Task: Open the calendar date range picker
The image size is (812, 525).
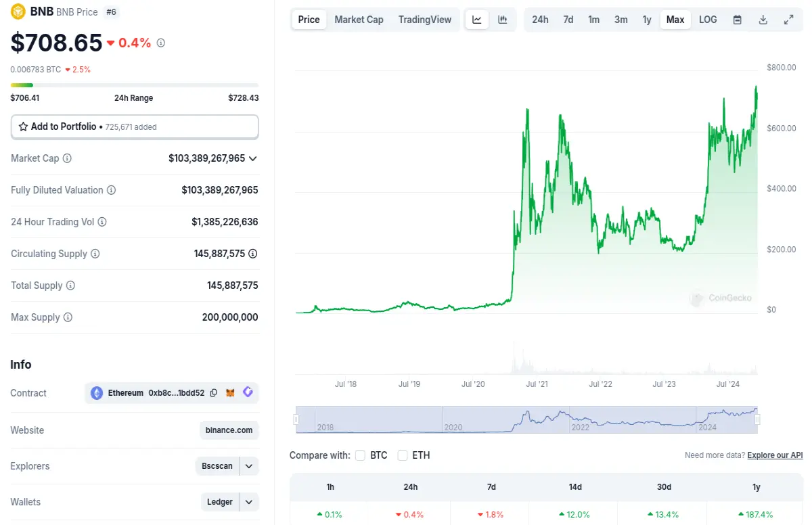Action: [x=738, y=20]
